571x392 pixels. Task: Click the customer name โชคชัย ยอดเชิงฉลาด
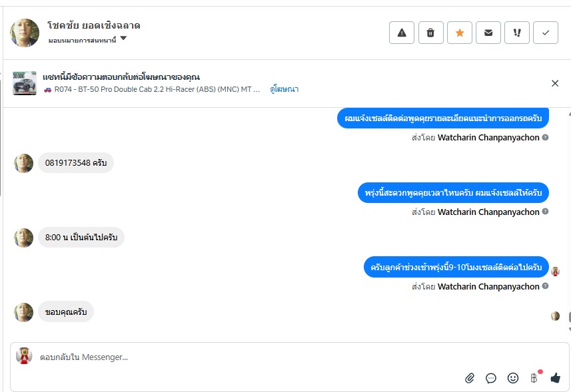94,26
